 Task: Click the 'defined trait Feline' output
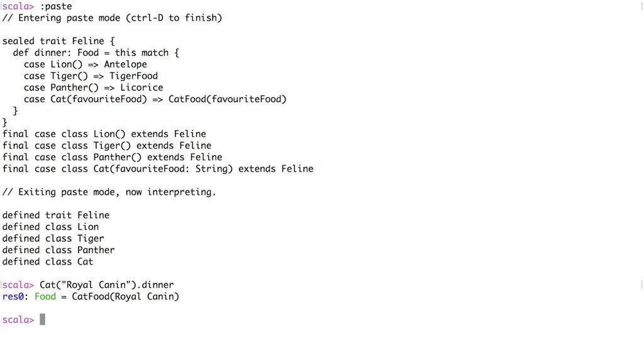pos(56,215)
